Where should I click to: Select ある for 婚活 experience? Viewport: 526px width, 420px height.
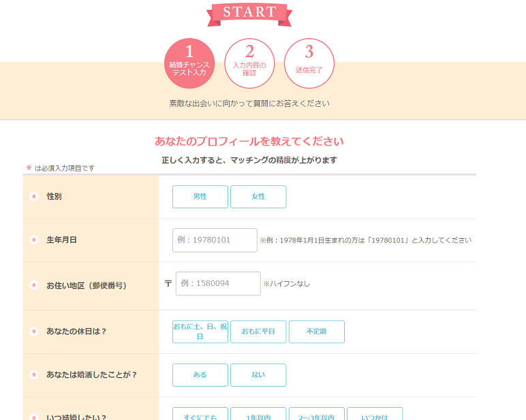(200, 375)
